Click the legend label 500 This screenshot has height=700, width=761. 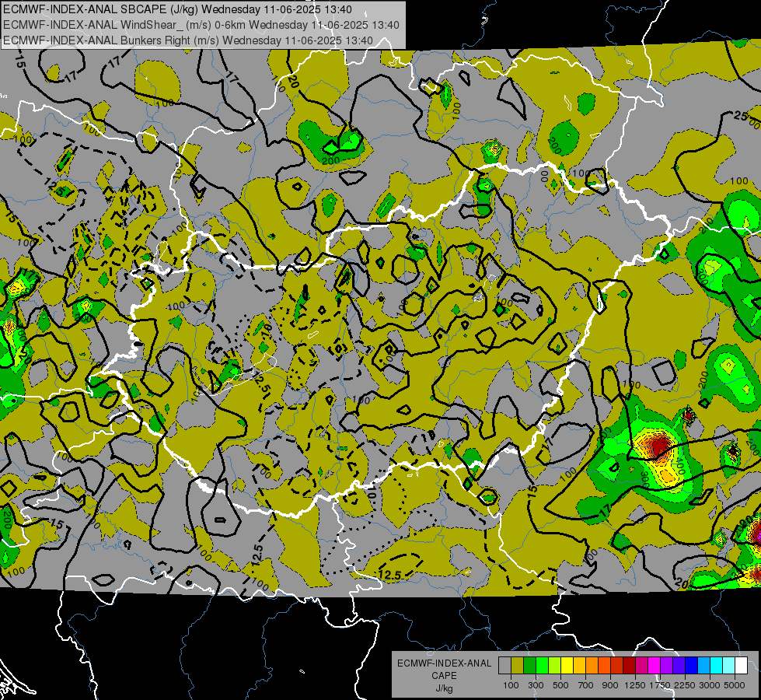pyautogui.click(x=560, y=685)
